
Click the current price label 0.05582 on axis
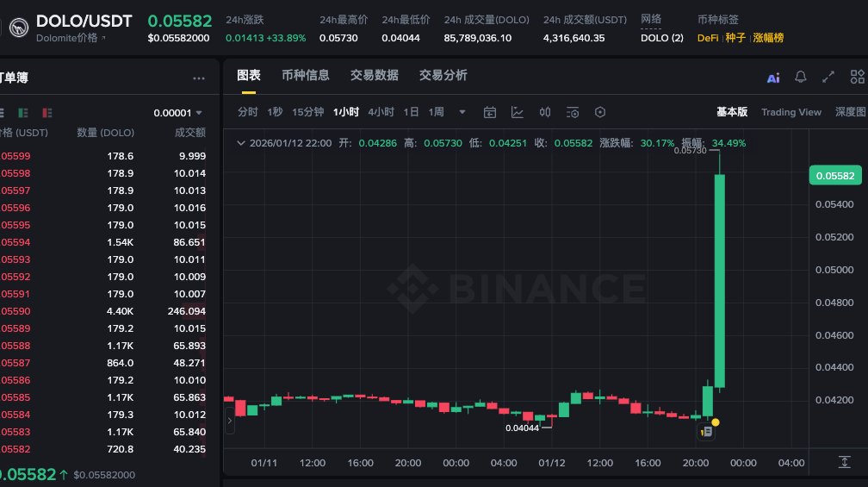(834, 176)
